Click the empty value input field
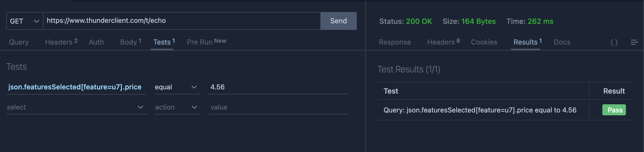The height and width of the screenshot is (152, 644). coord(278,107)
